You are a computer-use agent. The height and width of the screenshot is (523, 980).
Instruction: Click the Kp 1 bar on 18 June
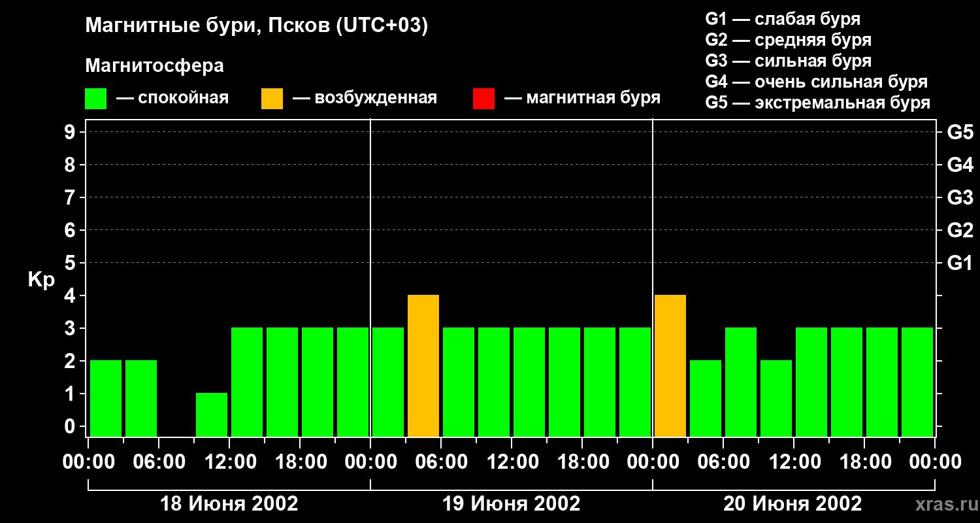[212, 415]
